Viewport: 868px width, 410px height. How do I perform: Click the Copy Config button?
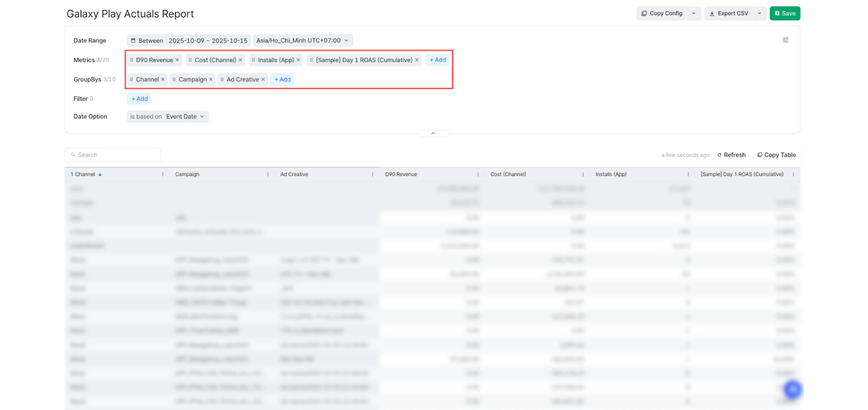(662, 14)
